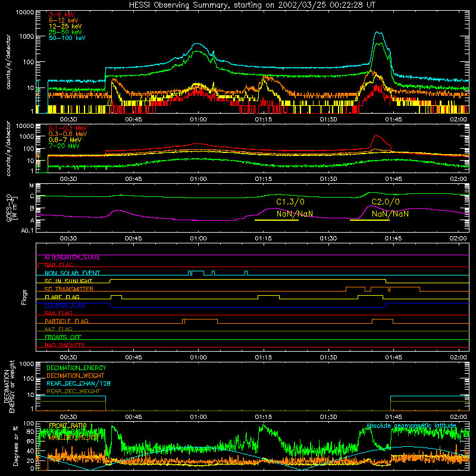Click the FRONT_RATIO legend label
The height and width of the screenshot is (476, 476).
[68, 425]
